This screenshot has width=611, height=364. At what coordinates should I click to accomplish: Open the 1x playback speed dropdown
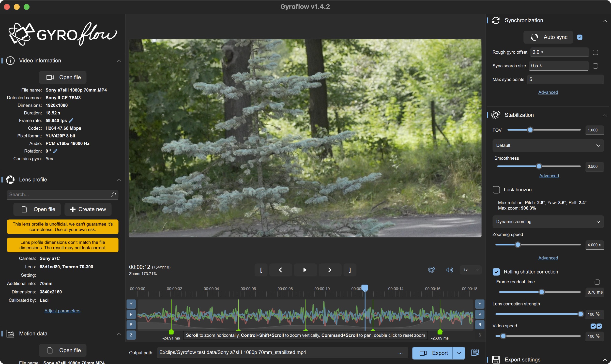[x=471, y=270]
